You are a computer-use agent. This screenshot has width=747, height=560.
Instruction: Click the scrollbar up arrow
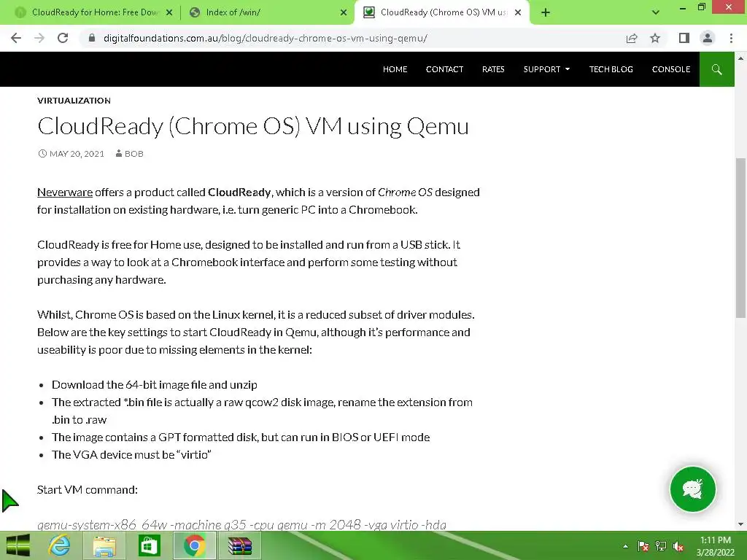coord(740,58)
